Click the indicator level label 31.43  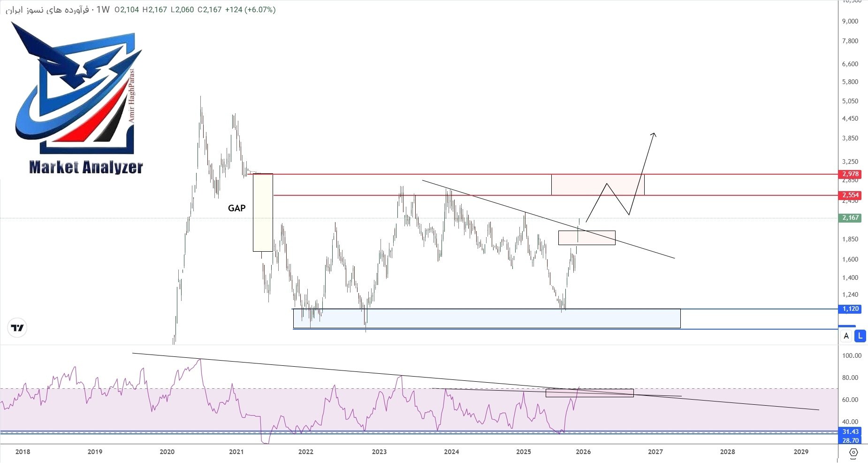850,432
